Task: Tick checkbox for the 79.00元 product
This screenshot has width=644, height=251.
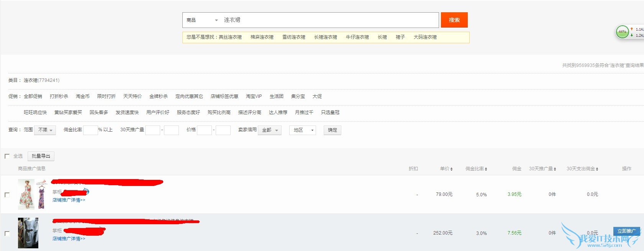Action: point(7,195)
